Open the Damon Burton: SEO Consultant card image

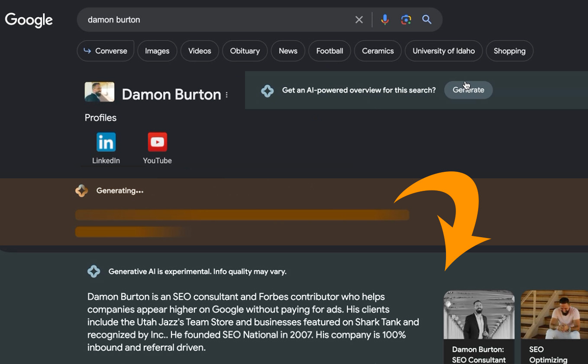pos(479,315)
